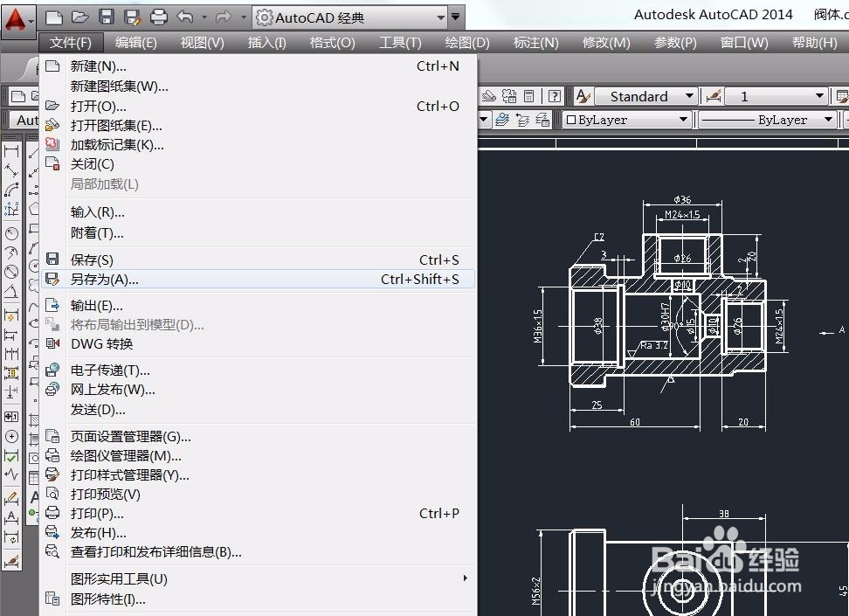Open the 绘图(D) menu
Image resolution: width=849 pixels, height=616 pixels.
466,43
